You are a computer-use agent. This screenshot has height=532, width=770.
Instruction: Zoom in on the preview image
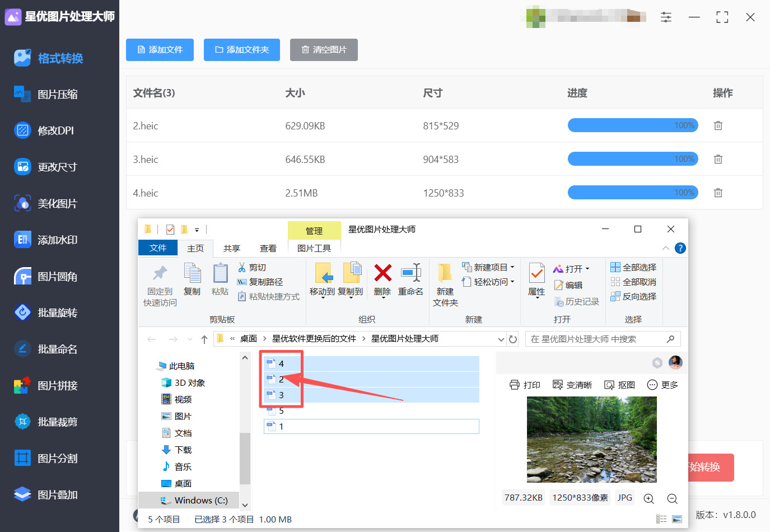648,498
